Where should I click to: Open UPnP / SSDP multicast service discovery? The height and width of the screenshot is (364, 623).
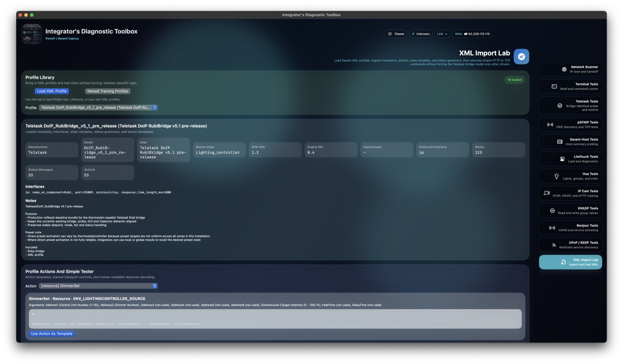point(570,245)
